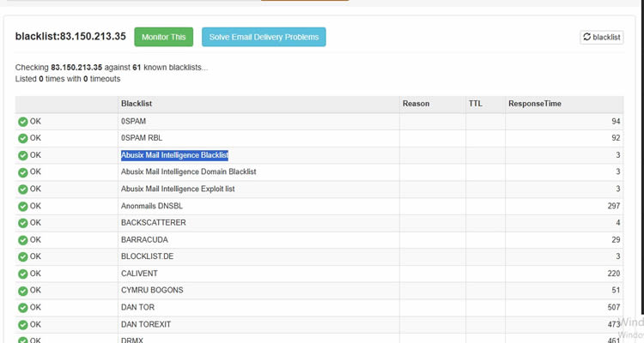Sort by ResponseTime column header

click(x=537, y=104)
